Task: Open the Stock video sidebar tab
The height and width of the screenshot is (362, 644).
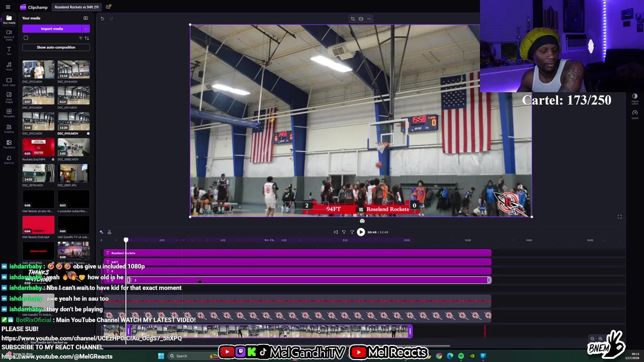Action: [x=9, y=82]
